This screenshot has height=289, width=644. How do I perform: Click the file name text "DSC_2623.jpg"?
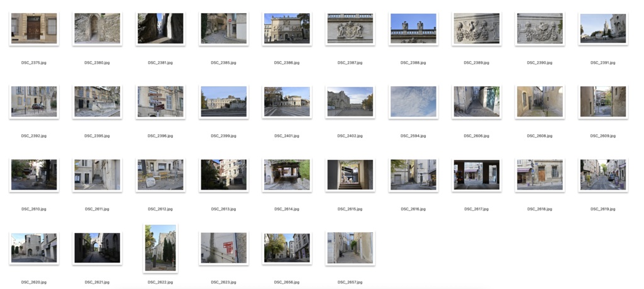[224, 282]
